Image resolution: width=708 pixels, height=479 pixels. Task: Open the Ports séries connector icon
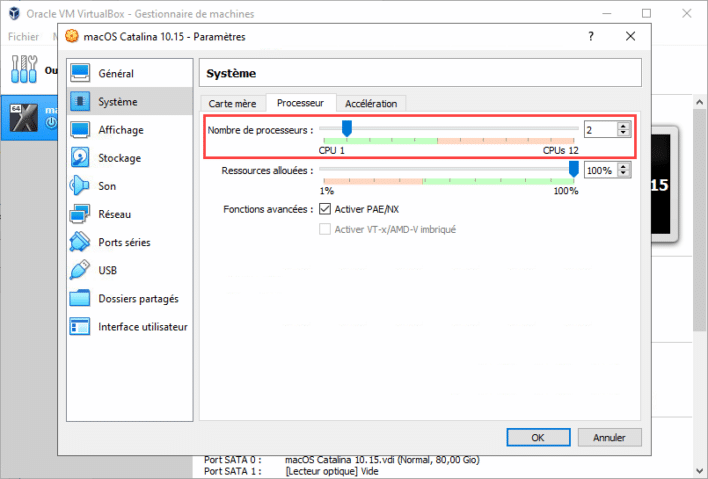point(80,242)
